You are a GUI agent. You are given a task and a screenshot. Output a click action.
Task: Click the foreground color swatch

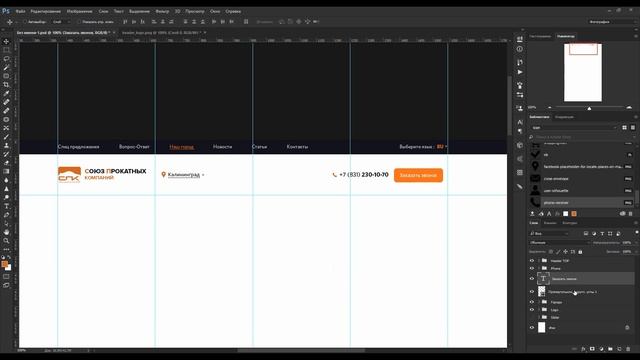(x=5, y=264)
